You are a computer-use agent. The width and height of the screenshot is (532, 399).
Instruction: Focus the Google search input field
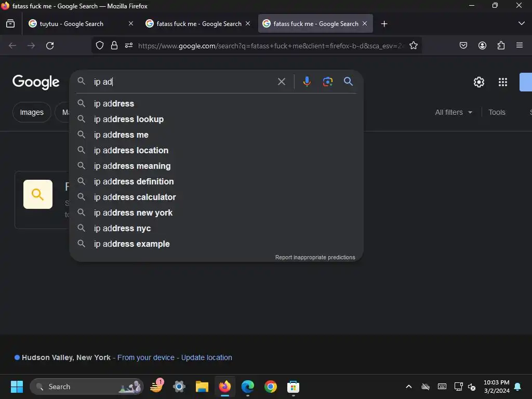(x=183, y=82)
